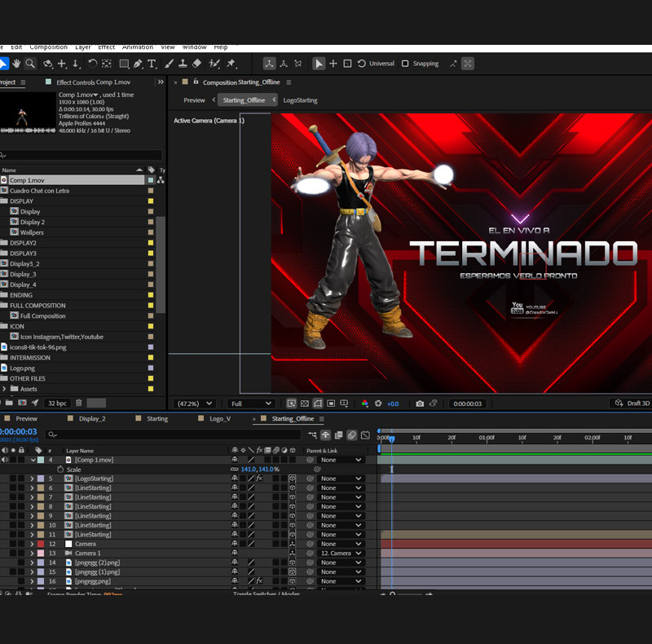
Task: Expand layer 12 Camera
Action: 32,544
